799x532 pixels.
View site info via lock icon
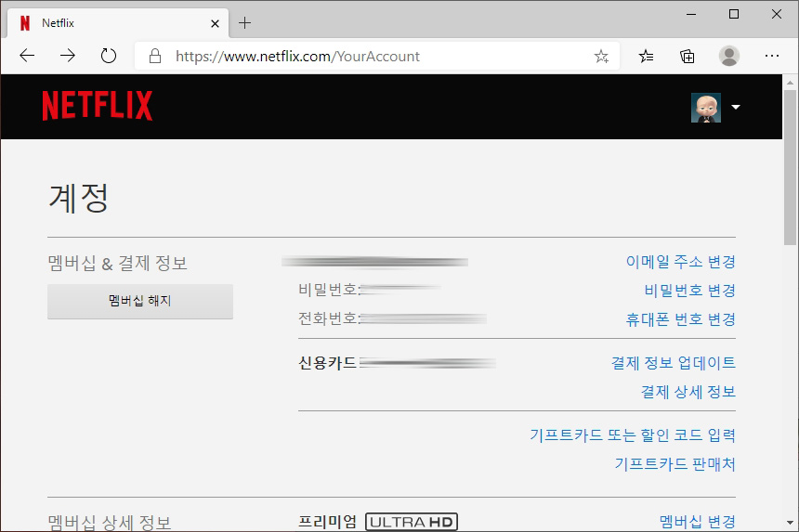pyautogui.click(x=155, y=56)
